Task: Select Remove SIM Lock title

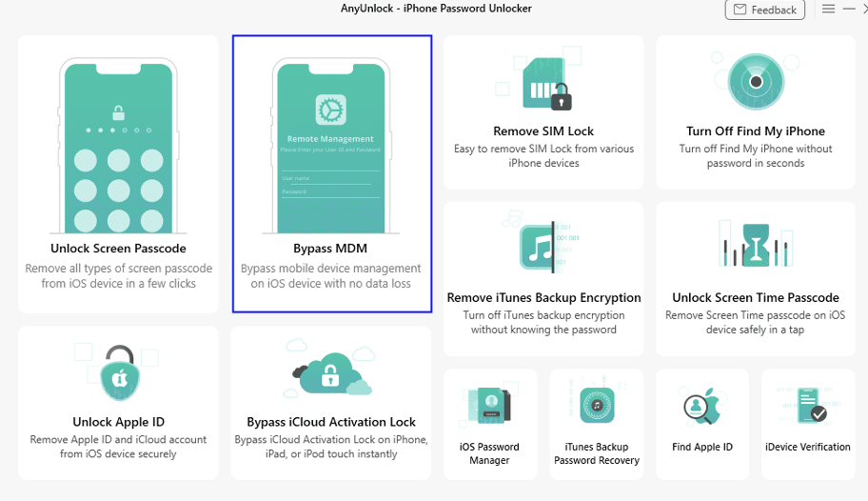Action: tap(543, 131)
